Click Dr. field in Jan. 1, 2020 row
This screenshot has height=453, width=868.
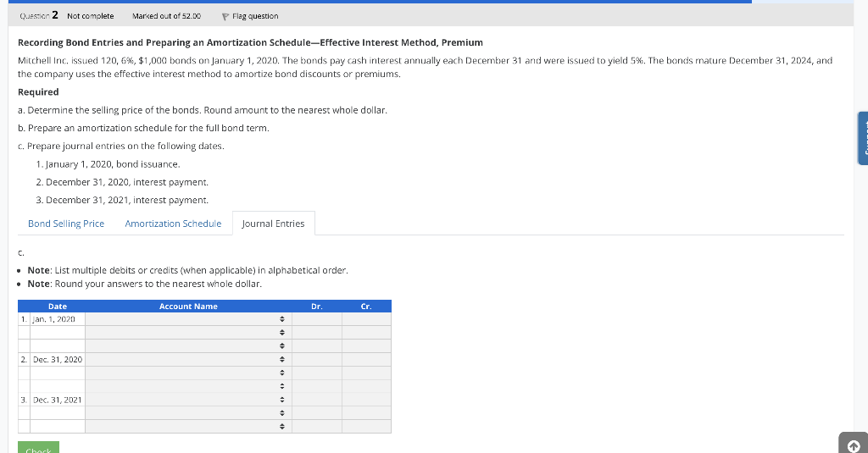click(x=317, y=319)
